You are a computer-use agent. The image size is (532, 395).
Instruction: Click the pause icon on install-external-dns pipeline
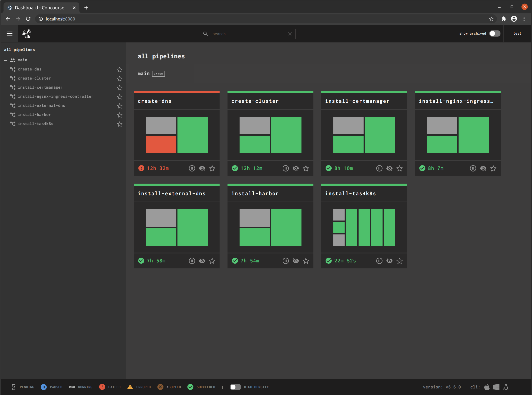192,261
